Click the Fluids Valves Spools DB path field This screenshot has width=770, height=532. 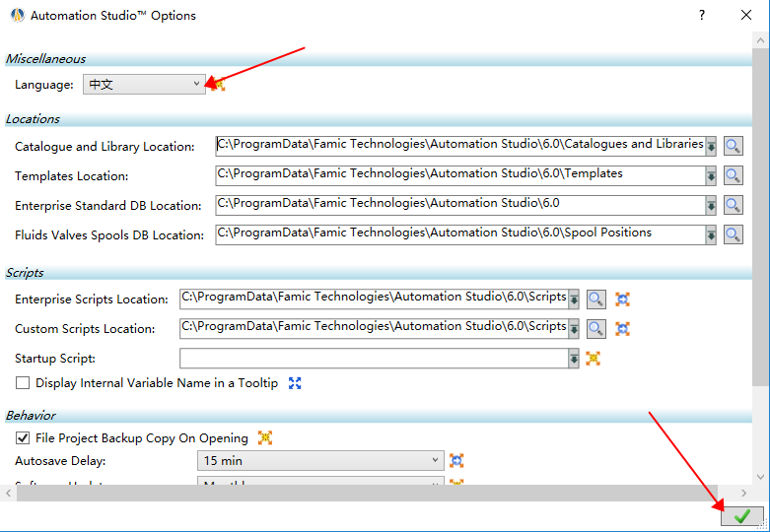(x=460, y=234)
